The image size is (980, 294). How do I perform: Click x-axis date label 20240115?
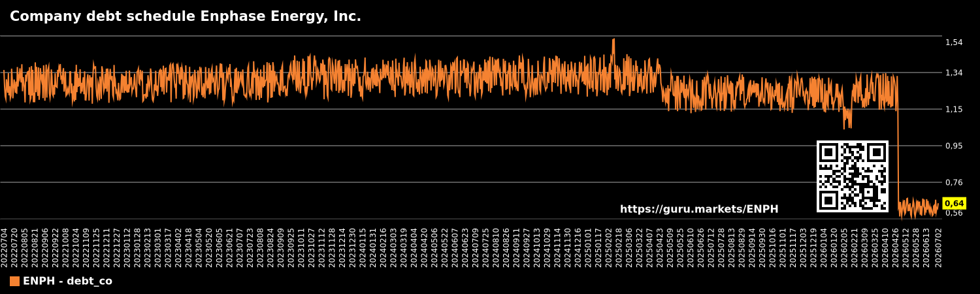(x=363, y=248)
